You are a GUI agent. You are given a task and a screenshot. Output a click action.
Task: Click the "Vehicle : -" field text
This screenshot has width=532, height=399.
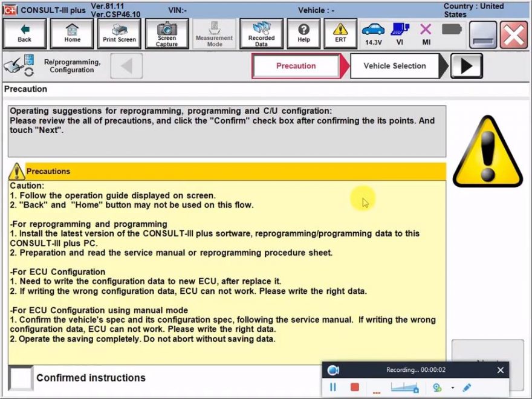(x=316, y=10)
